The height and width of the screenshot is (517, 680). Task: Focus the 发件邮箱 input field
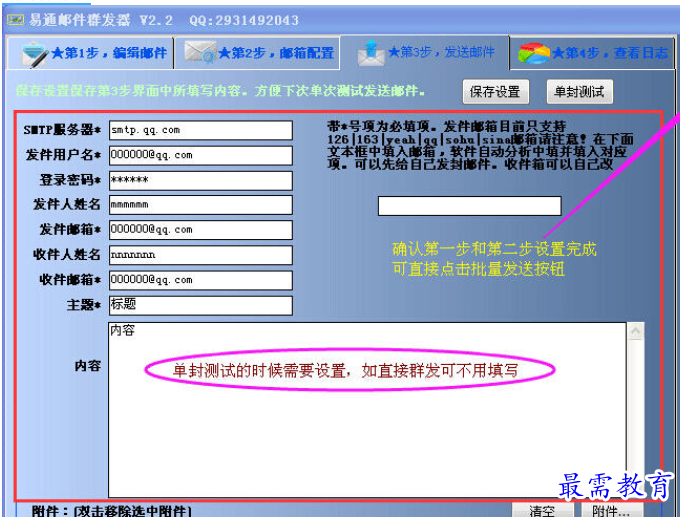coord(201,230)
